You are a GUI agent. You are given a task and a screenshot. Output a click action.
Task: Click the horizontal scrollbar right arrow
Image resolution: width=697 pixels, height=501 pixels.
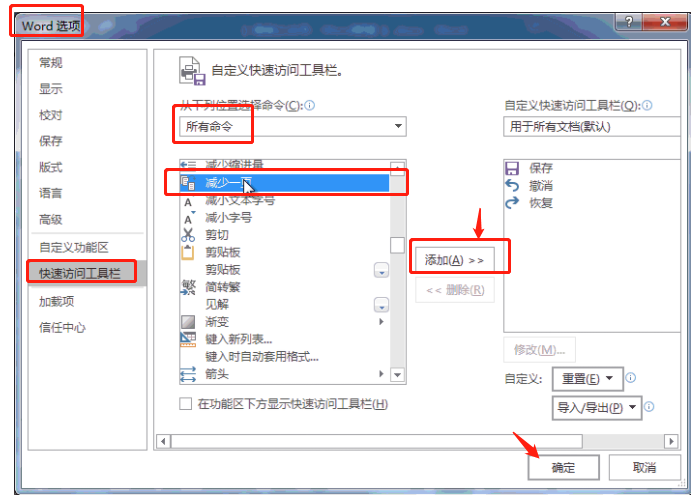(x=671, y=441)
